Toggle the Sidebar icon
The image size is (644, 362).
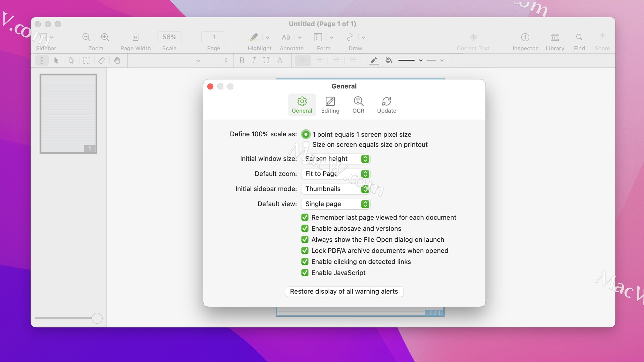pyautogui.click(x=42, y=37)
